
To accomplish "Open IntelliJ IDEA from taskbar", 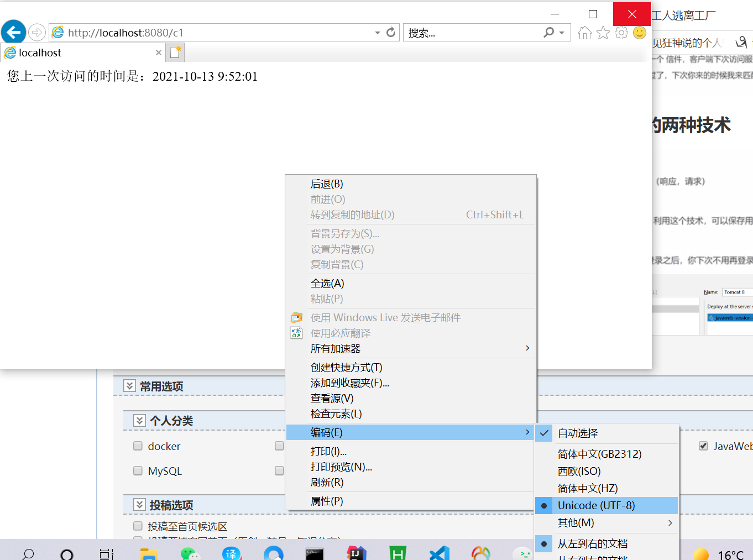I will click(x=357, y=553).
